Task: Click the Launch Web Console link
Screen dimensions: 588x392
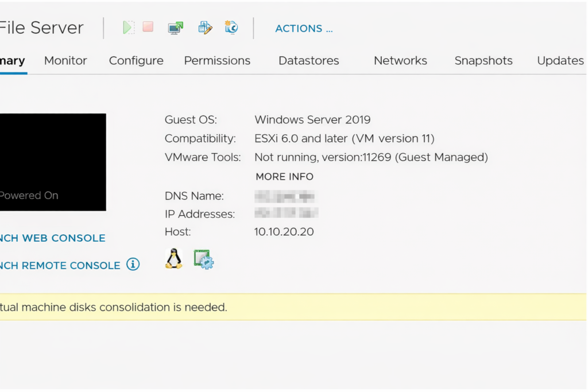Action: pos(53,238)
